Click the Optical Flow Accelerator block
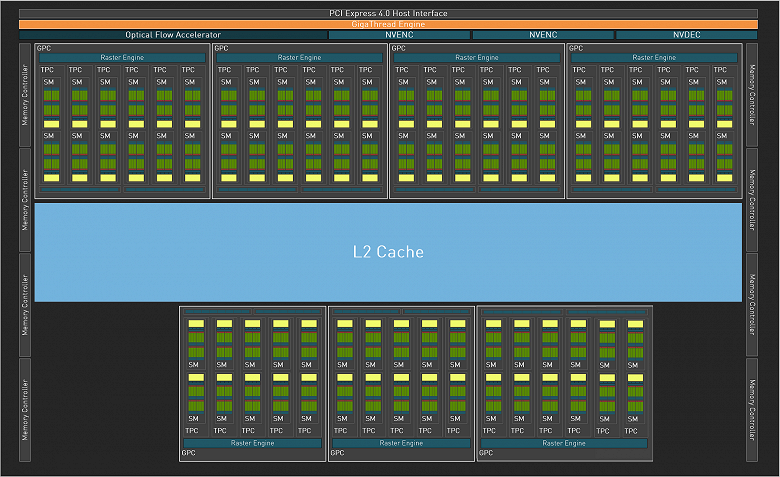The height and width of the screenshot is (477, 780). coord(173,35)
